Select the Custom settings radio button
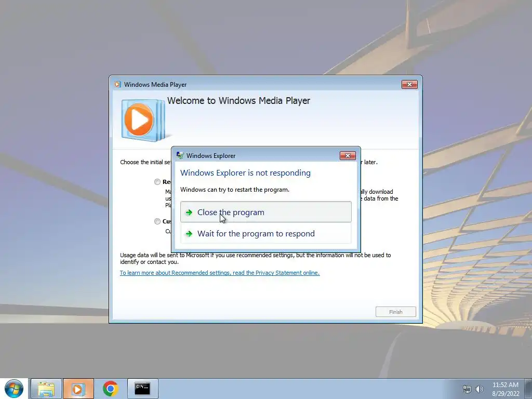This screenshot has width=532, height=399. 157,221
